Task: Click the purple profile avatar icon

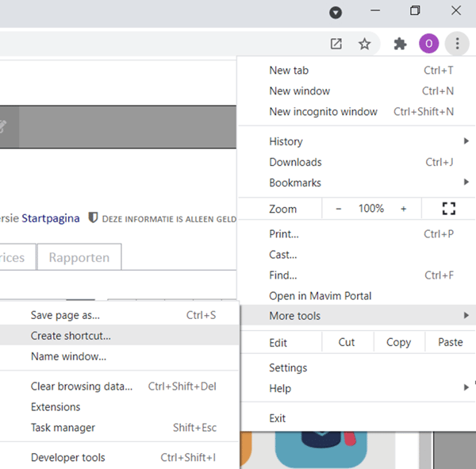Action: pyautogui.click(x=428, y=44)
